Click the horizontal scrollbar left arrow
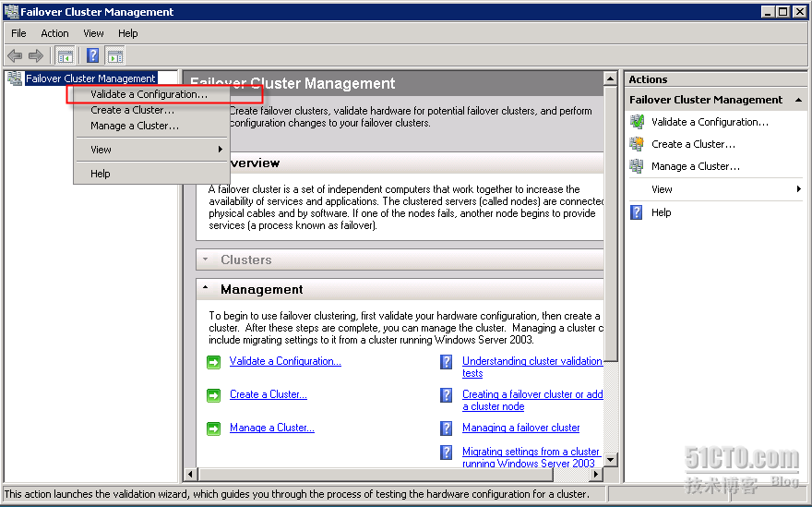The width and height of the screenshot is (812, 507). 191,474
